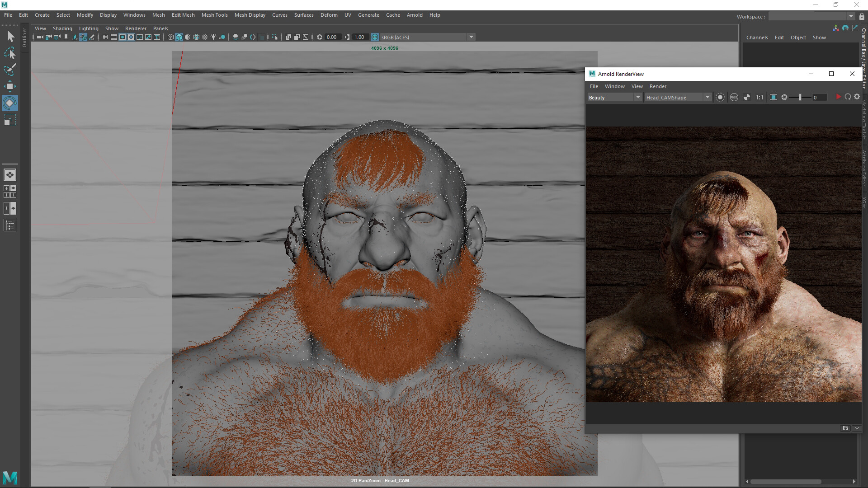Image resolution: width=868 pixels, height=488 pixels.
Task: Click the Channels button in Channel Box
Action: point(757,38)
